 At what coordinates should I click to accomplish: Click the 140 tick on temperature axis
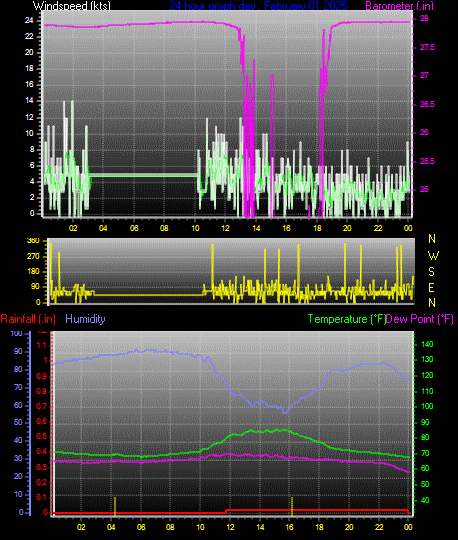(427, 344)
